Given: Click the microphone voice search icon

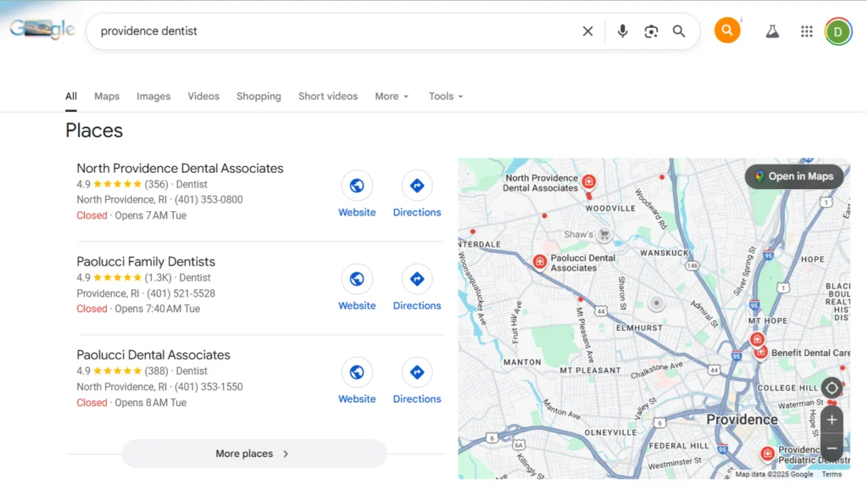Looking at the screenshot, I should point(622,31).
